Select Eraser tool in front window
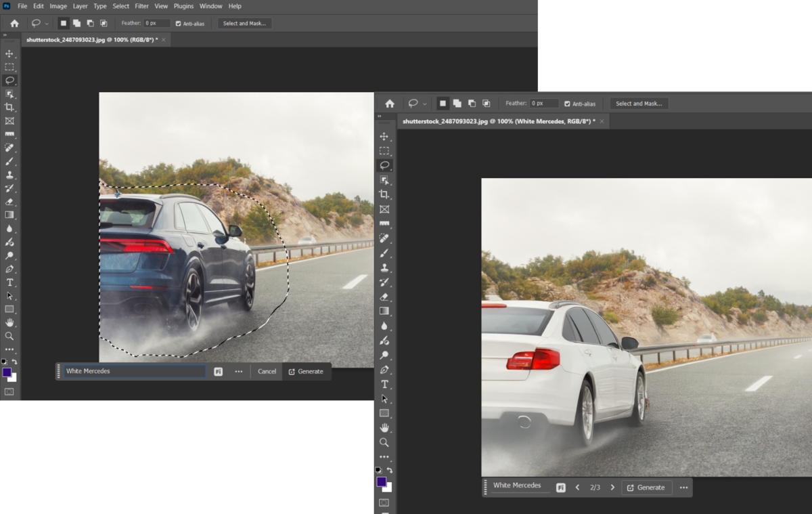 coord(384,297)
